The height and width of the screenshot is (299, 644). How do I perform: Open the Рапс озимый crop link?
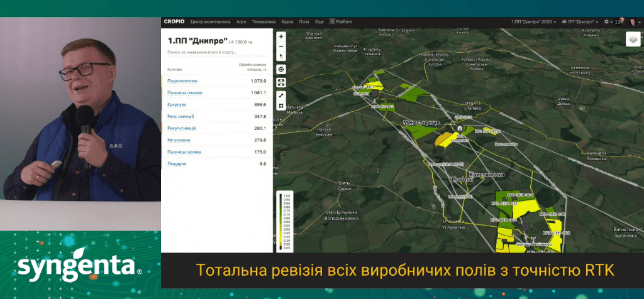coord(180,116)
